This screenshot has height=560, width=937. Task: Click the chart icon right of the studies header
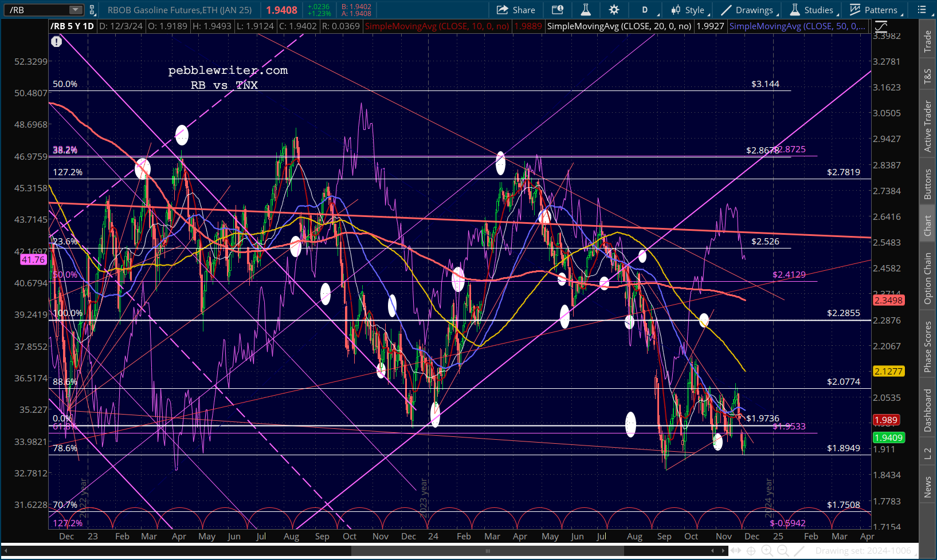pyautogui.click(x=881, y=26)
